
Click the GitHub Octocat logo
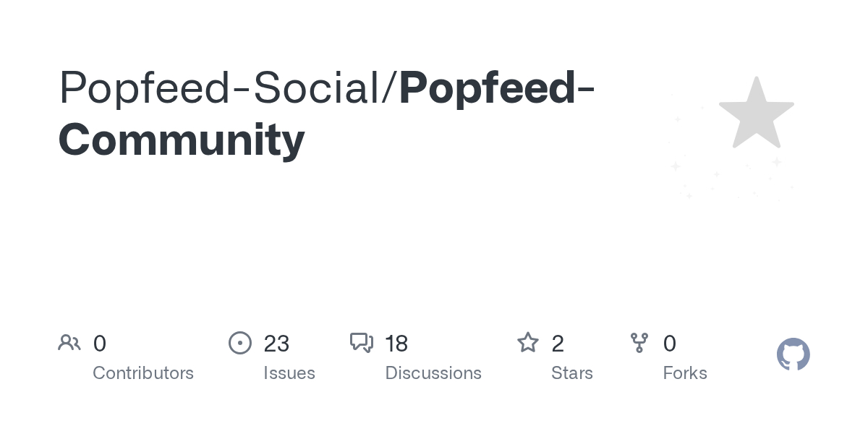pos(793,354)
